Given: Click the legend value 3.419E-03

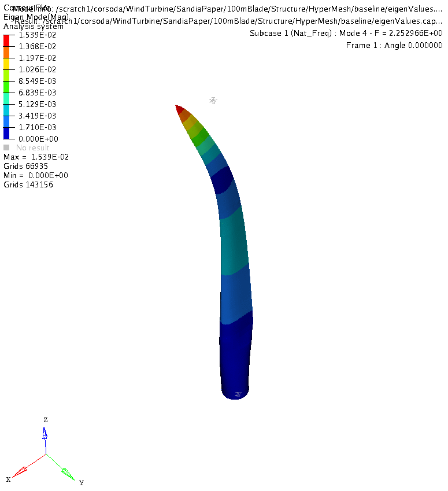Looking at the screenshot, I should click(37, 116).
